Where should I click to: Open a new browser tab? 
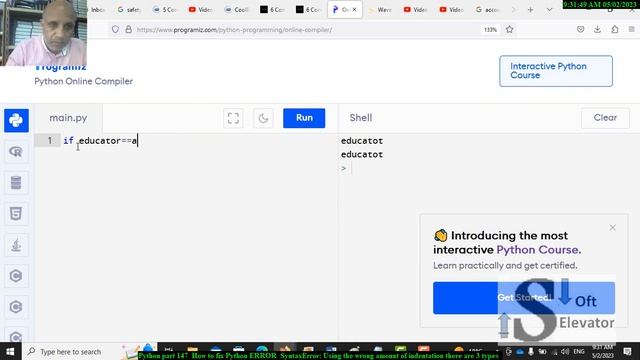click(x=531, y=9)
